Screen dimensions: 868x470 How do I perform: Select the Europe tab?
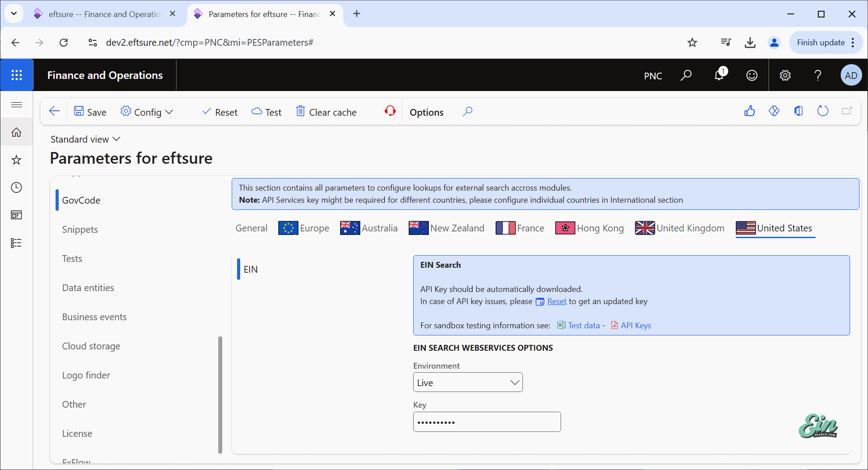(304, 228)
